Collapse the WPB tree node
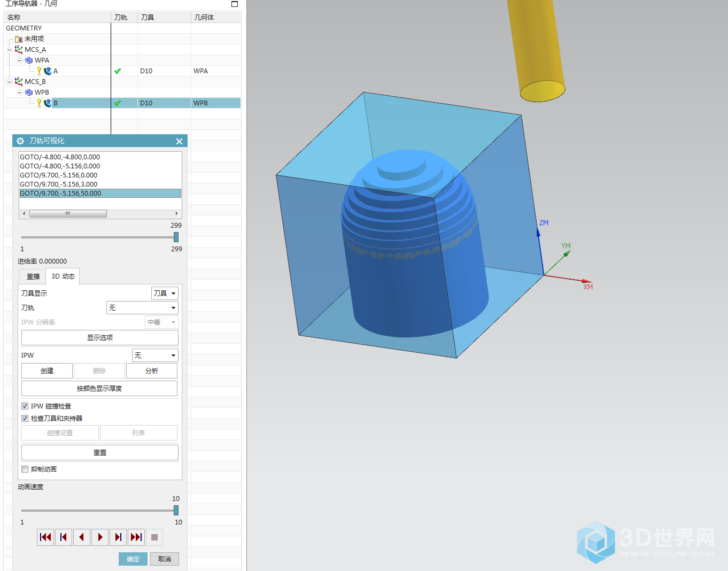 pos(19,92)
